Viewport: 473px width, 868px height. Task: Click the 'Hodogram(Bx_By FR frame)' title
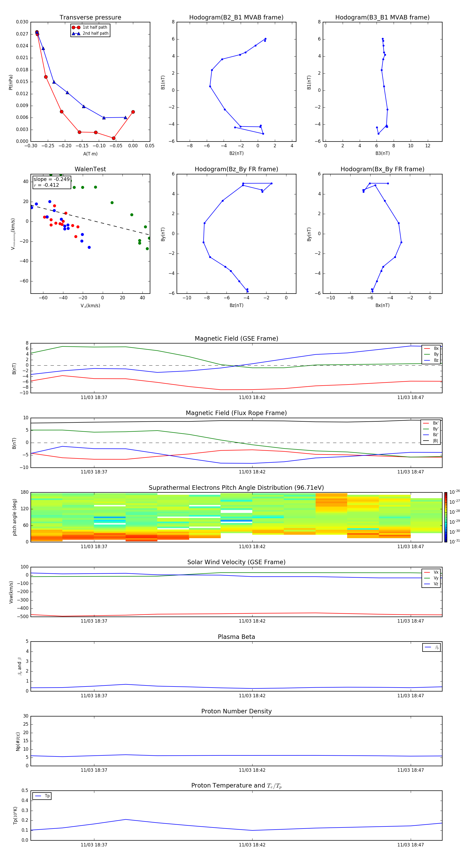[382, 169]
